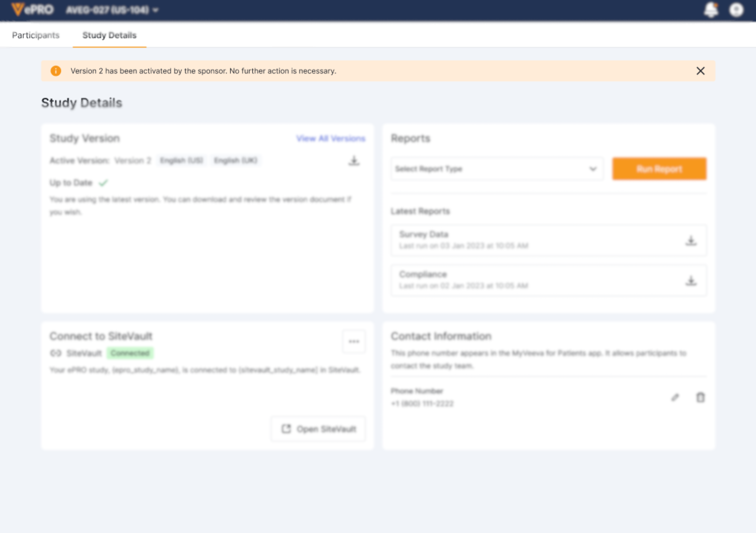Dismiss the Version 2 activation banner
Viewport: 756px width, 533px height.
(700, 71)
